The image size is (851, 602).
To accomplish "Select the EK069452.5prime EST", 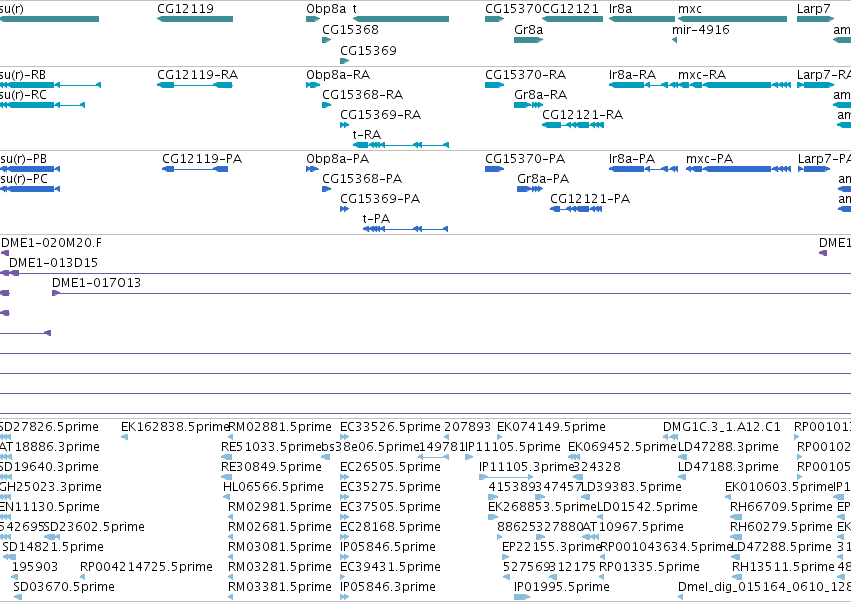I will point(575,457).
